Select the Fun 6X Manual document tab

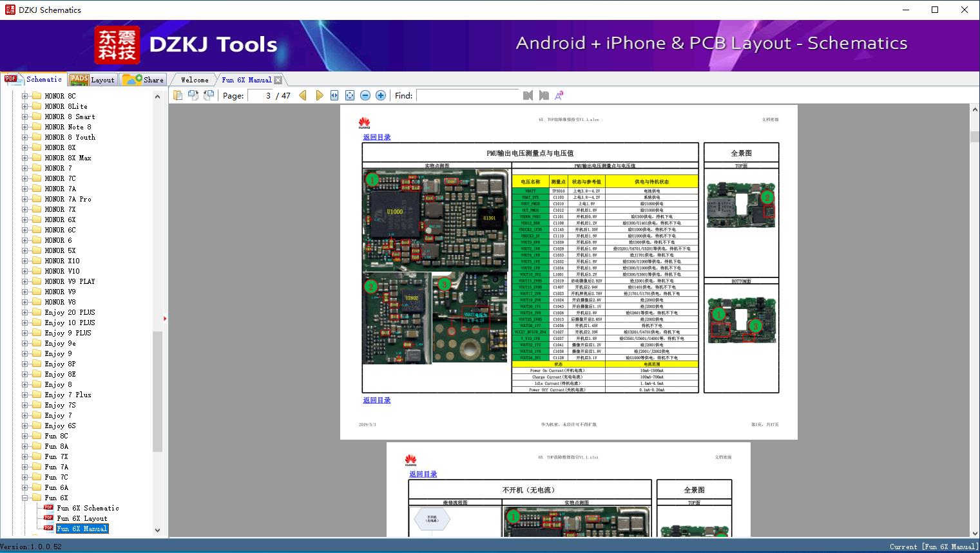(247, 80)
